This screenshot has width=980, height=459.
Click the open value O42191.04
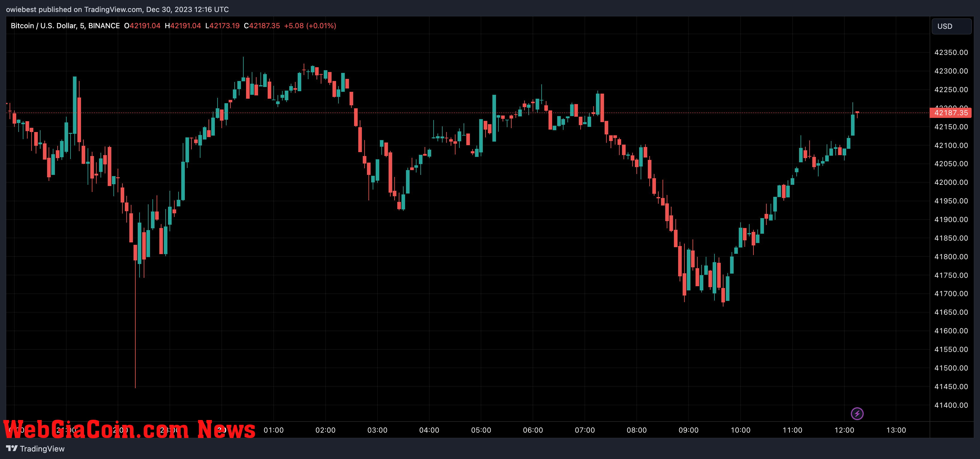coord(142,26)
